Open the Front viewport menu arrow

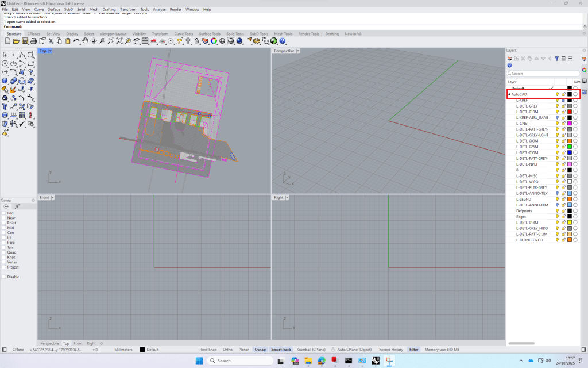[53, 198]
